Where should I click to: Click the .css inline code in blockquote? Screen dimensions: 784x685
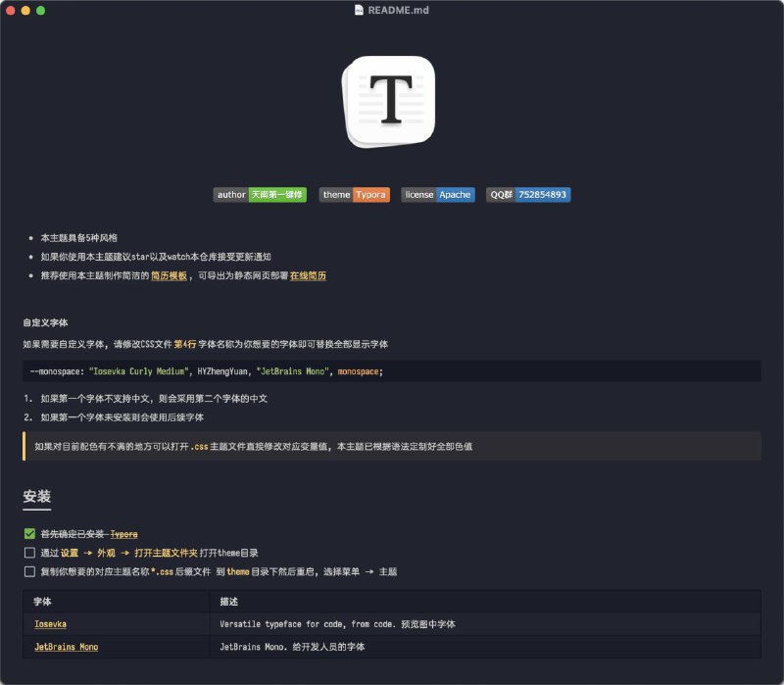199,447
